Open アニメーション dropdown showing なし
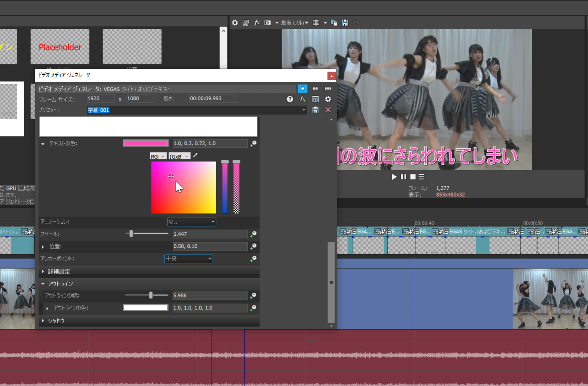 click(x=191, y=222)
